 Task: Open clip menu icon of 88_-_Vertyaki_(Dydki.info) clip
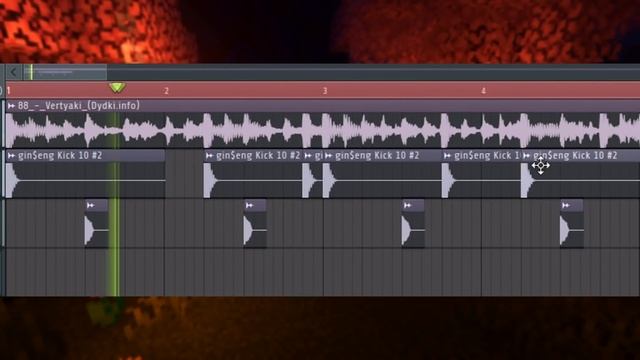pos(11,106)
